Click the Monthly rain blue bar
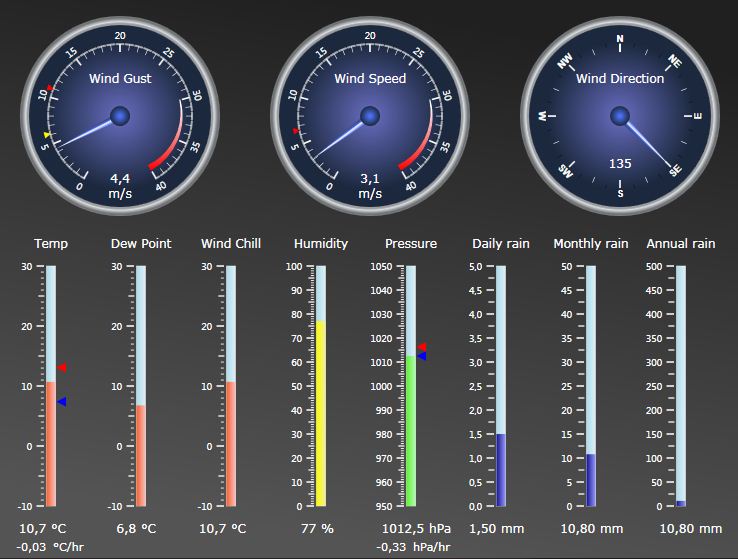 pyautogui.click(x=591, y=480)
